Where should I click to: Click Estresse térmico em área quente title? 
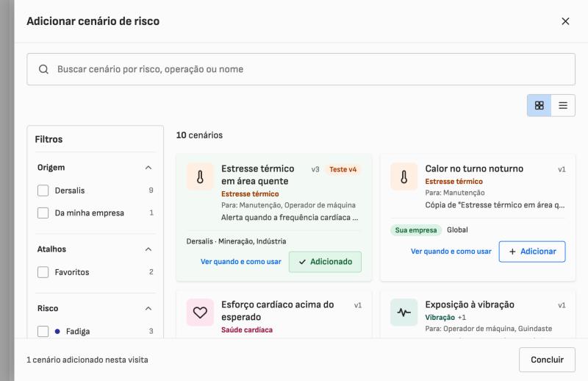[x=258, y=174]
